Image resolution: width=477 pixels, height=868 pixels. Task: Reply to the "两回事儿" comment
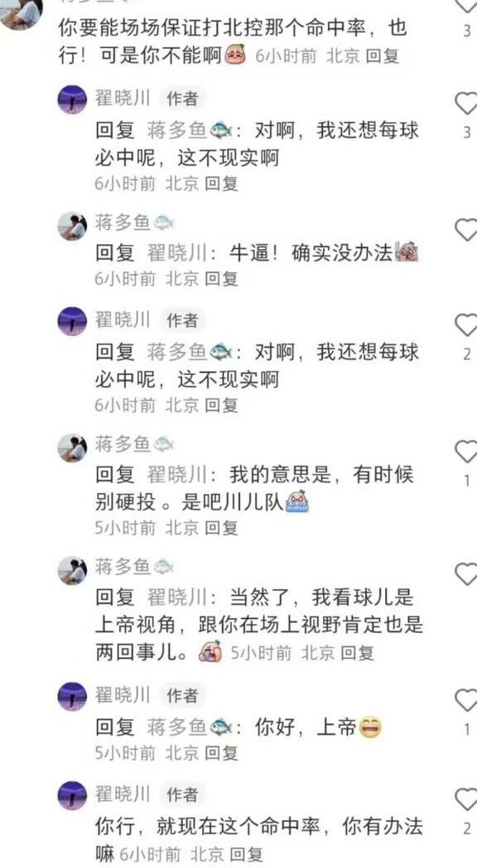pos(357,653)
